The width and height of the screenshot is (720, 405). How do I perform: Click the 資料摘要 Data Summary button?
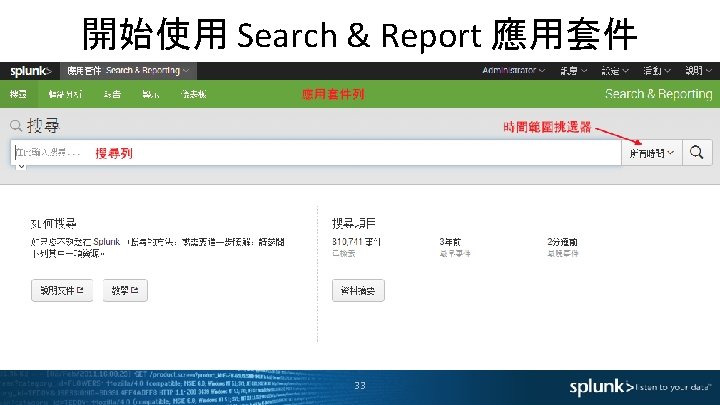358,290
